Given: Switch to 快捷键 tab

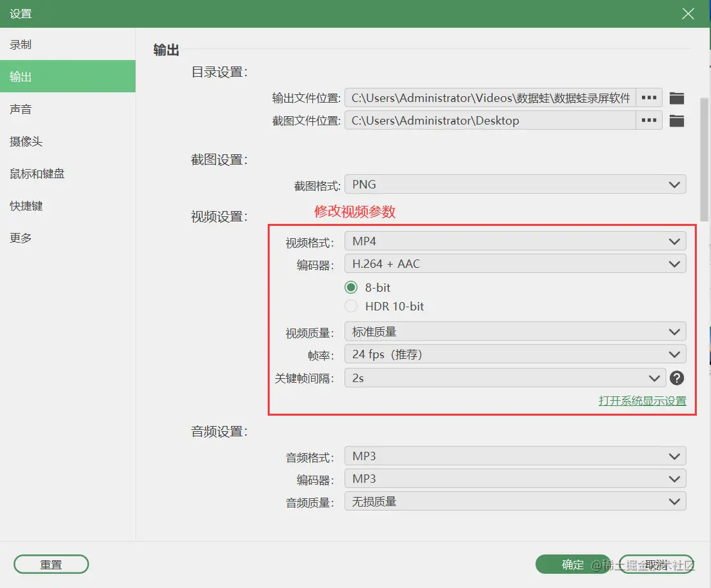Looking at the screenshot, I should point(68,205).
